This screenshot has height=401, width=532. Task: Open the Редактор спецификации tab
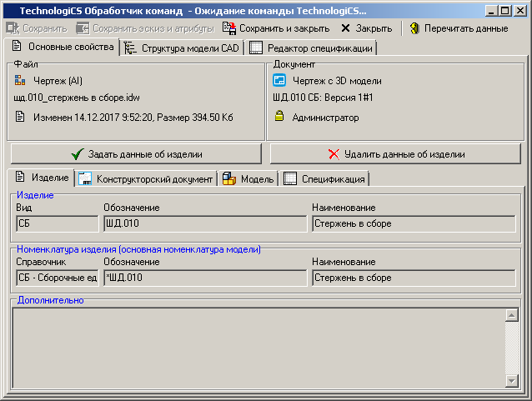(311, 48)
